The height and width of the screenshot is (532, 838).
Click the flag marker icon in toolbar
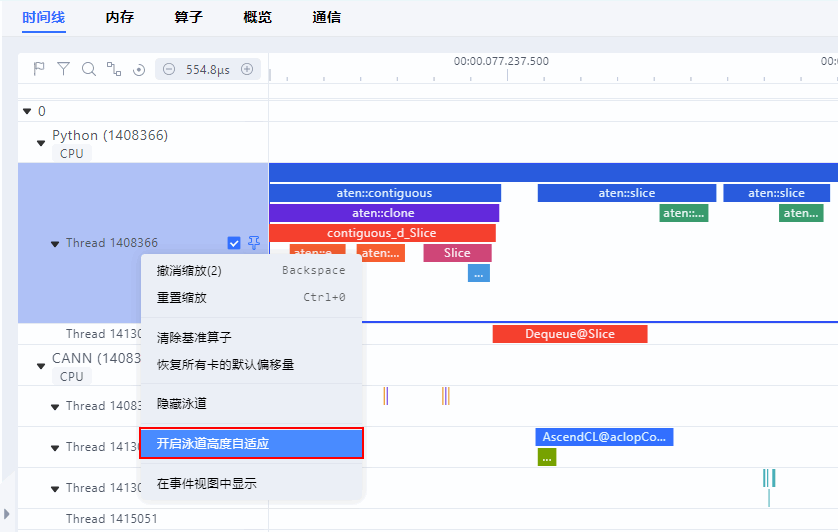(38, 69)
